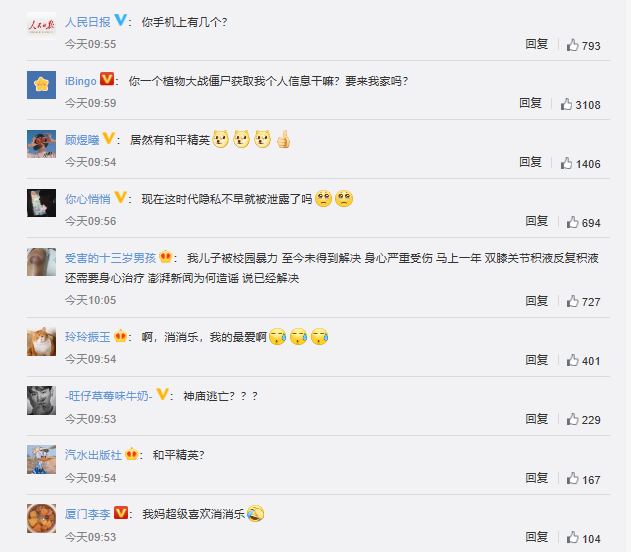Reply to 人民日报's comment
631x552 pixels.
click(x=536, y=44)
